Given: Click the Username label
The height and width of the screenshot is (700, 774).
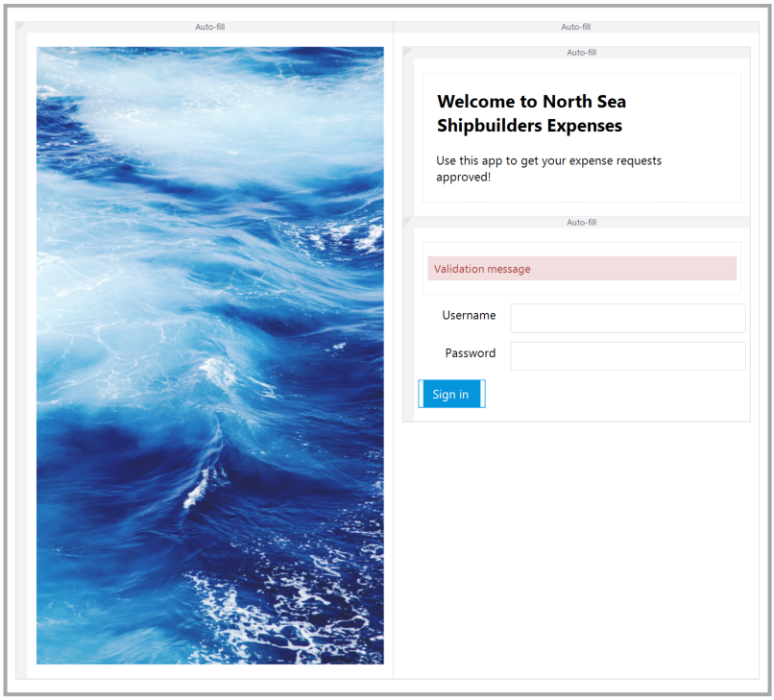Looking at the screenshot, I should 469,316.
